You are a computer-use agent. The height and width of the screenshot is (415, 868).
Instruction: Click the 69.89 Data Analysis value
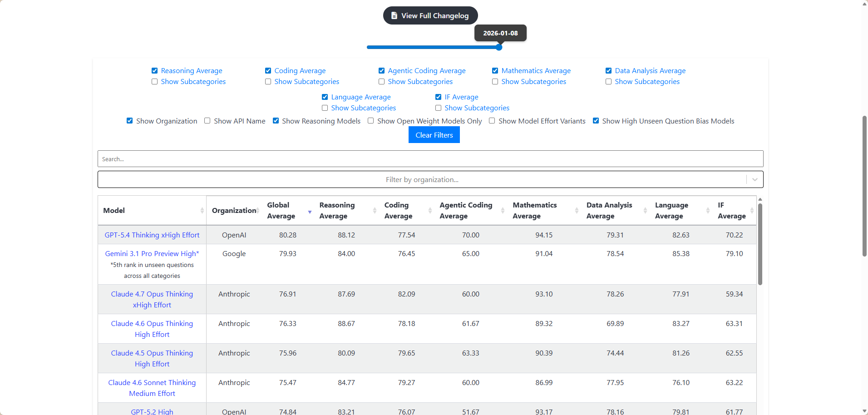point(615,324)
